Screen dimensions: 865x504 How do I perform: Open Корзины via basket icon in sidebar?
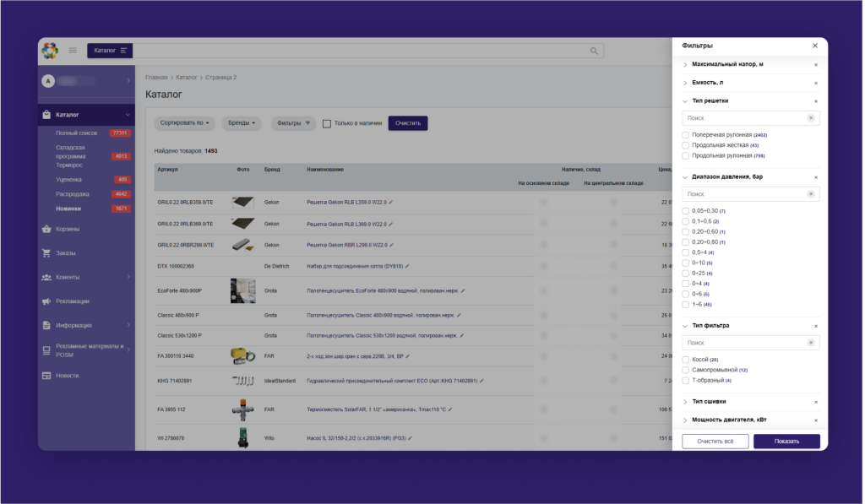46,229
